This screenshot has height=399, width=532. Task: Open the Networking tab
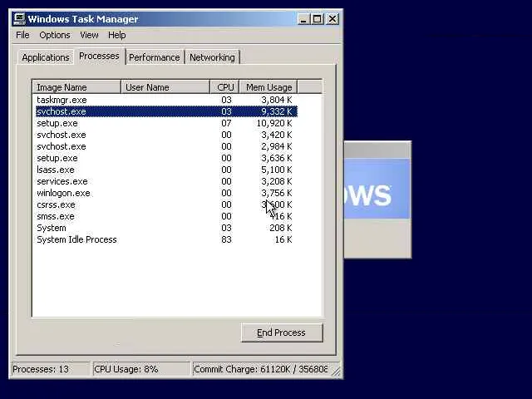212,57
